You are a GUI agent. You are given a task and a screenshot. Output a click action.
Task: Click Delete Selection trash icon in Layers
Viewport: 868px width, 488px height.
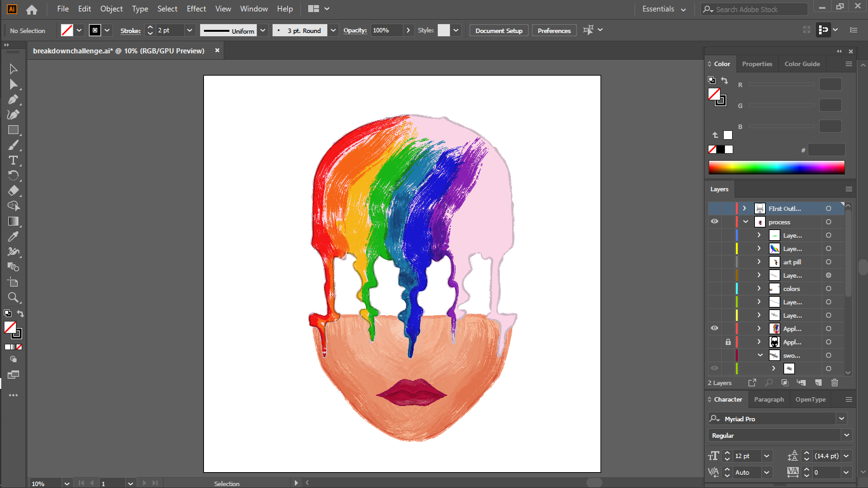point(835,383)
